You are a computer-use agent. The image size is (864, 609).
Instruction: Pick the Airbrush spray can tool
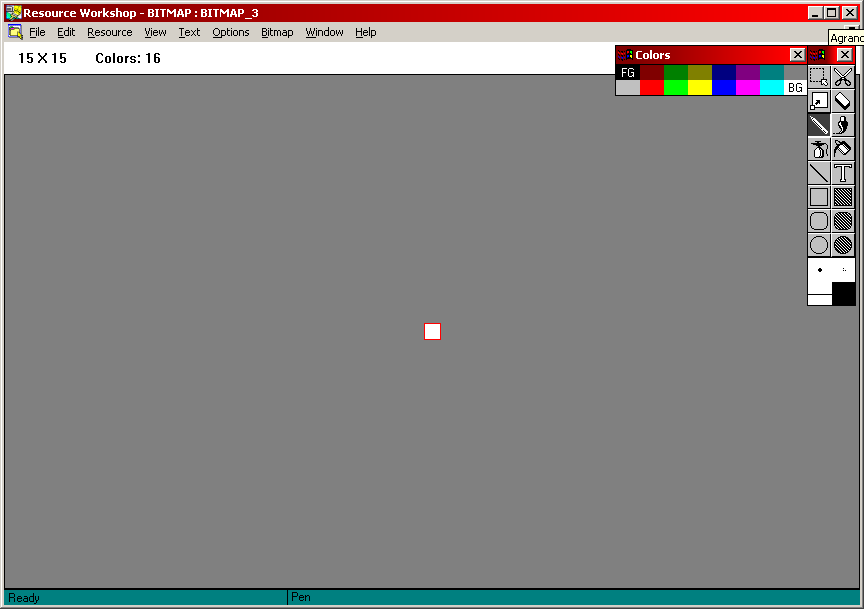(819, 149)
